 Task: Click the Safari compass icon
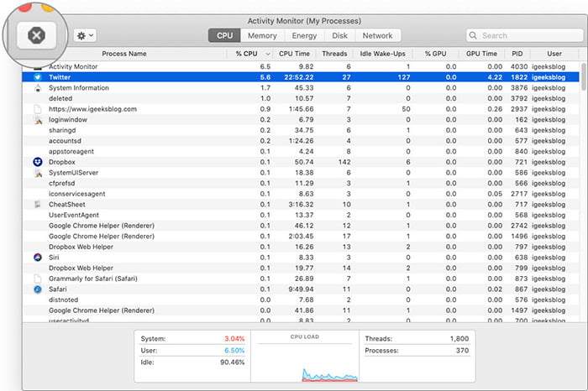pos(38,289)
